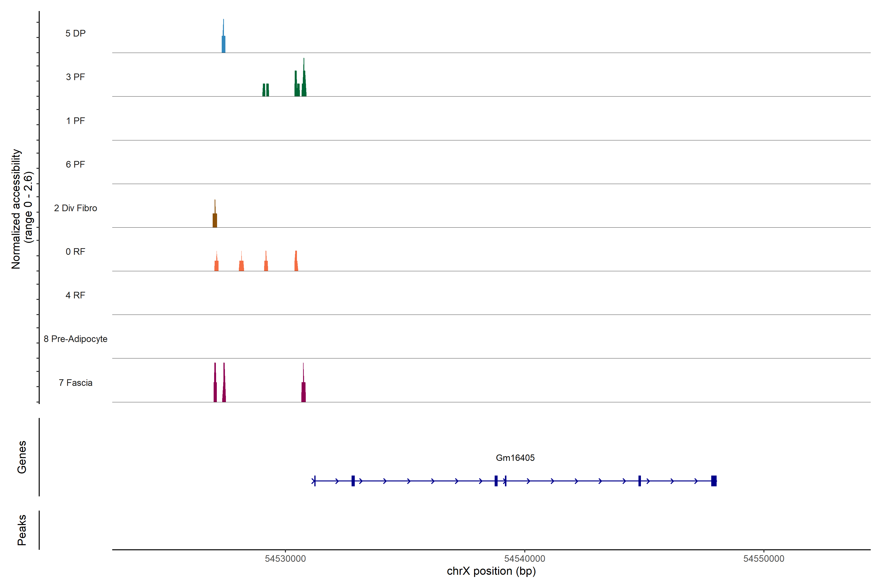Click the 3 PF track label
This screenshot has width=882, height=588.
pos(75,77)
